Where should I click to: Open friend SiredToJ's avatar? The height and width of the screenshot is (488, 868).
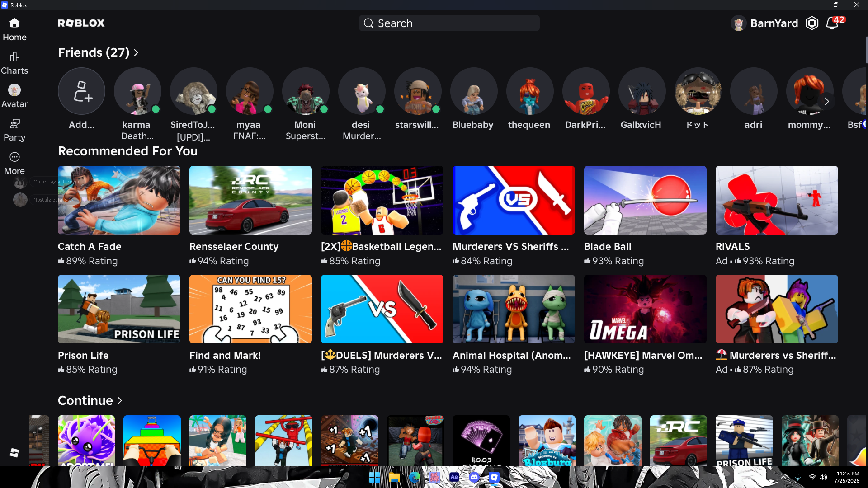[193, 91]
